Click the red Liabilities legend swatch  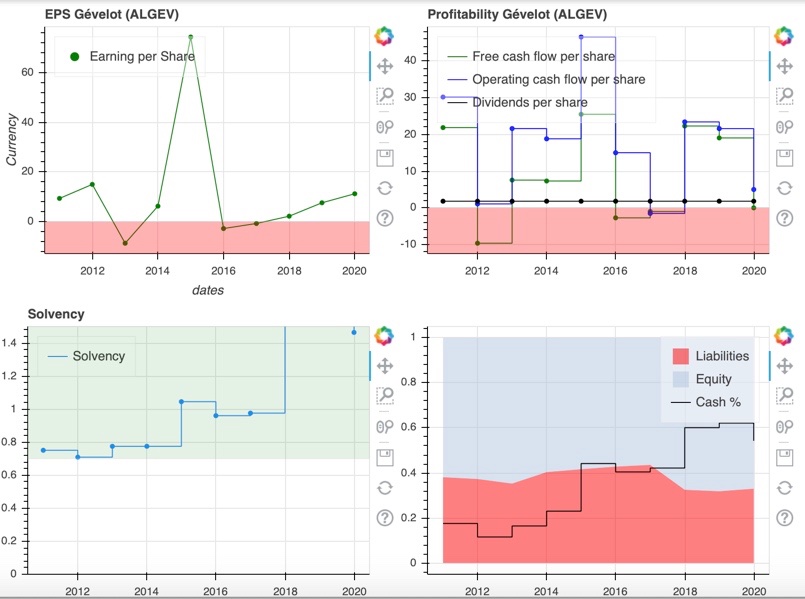[x=680, y=356]
